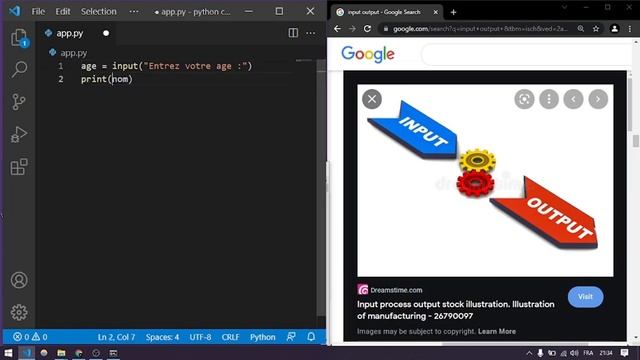640x360 pixels.
Task: Reload the Chrome page
Action: coord(367,29)
